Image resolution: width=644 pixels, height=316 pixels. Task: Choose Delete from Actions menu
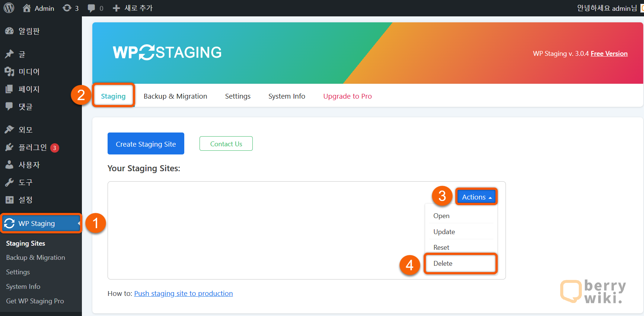tap(461, 264)
